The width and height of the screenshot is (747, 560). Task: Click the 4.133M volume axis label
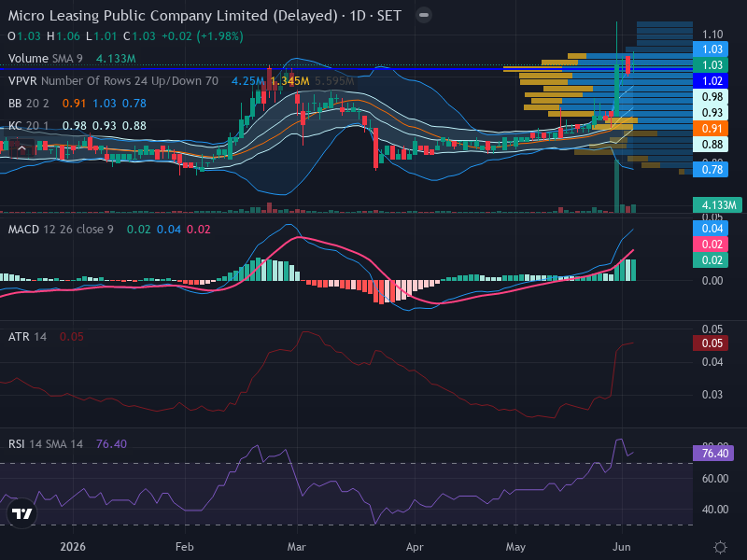click(717, 204)
